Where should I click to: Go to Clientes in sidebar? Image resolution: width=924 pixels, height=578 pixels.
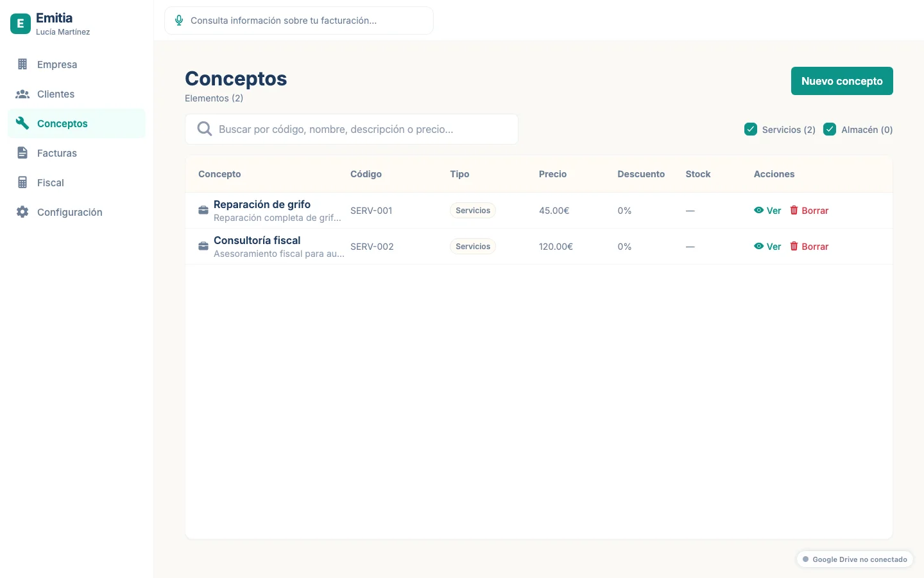click(77, 94)
